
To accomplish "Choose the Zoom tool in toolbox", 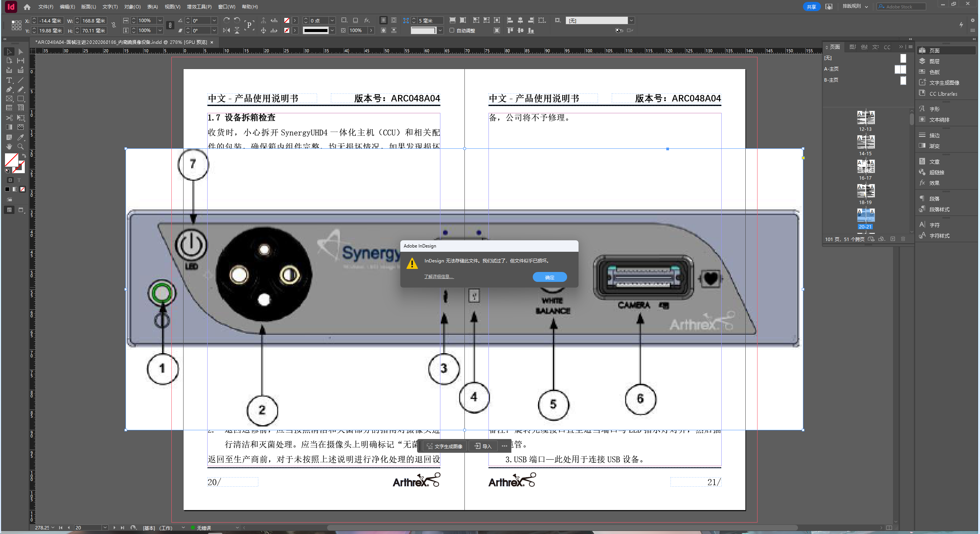I will click(x=21, y=146).
